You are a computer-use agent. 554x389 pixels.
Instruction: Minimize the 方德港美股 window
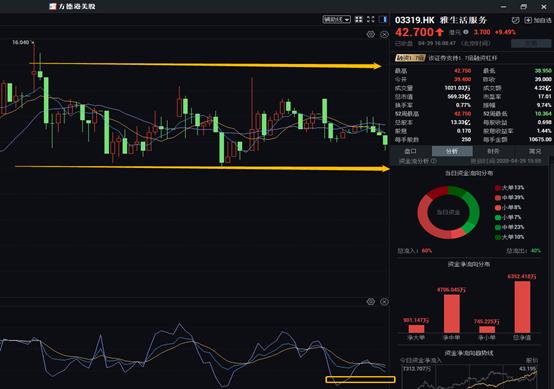click(x=503, y=6)
